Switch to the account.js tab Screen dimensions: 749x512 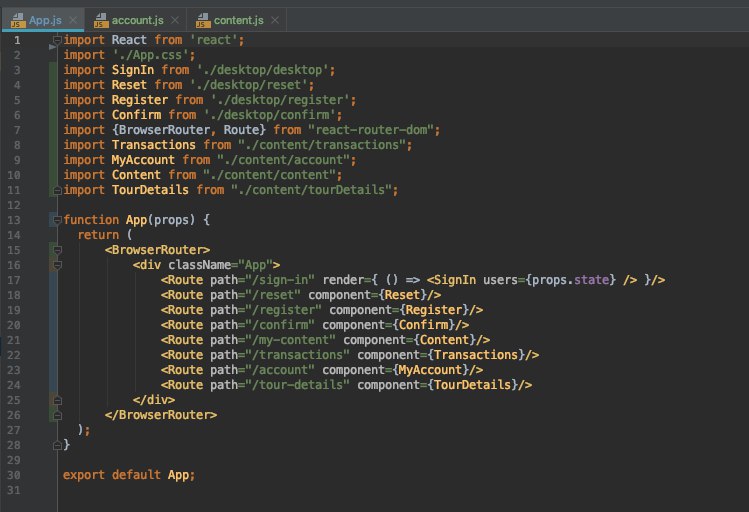pyautogui.click(x=140, y=18)
